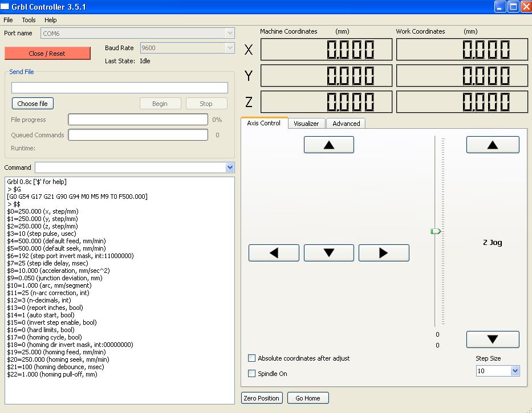Click the '$13=0 (report inches, bool)' line

pyautogui.click(x=45, y=308)
